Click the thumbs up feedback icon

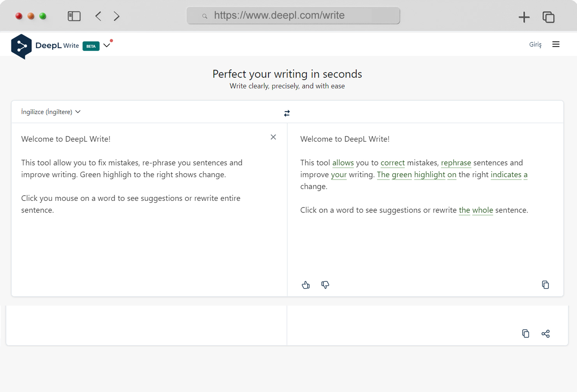pyautogui.click(x=306, y=285)
